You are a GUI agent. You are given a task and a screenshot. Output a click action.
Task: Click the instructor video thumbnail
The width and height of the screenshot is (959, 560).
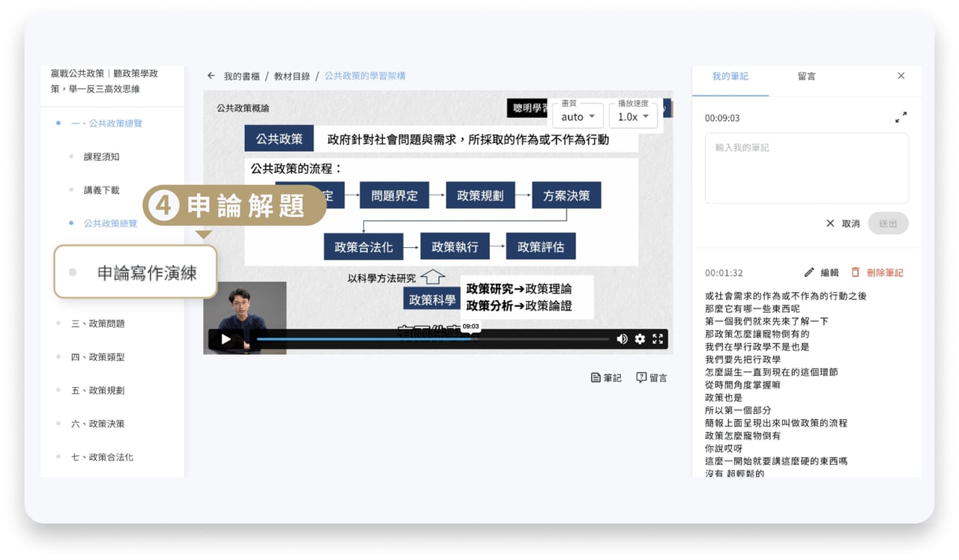(x=245, y=317)
